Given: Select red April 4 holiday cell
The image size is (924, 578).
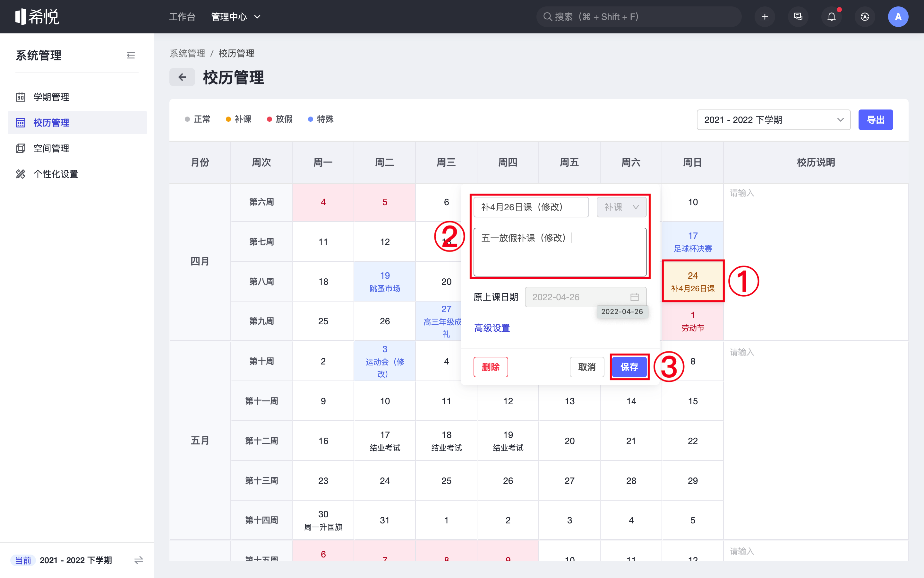Looking at the screenshot, I should click(323, 202).
